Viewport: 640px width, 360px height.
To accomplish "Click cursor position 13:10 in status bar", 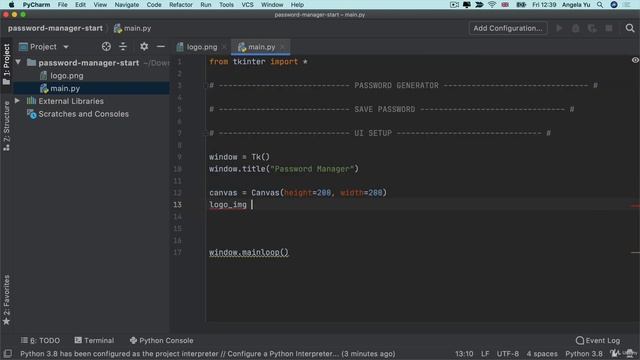I will 464,354.
